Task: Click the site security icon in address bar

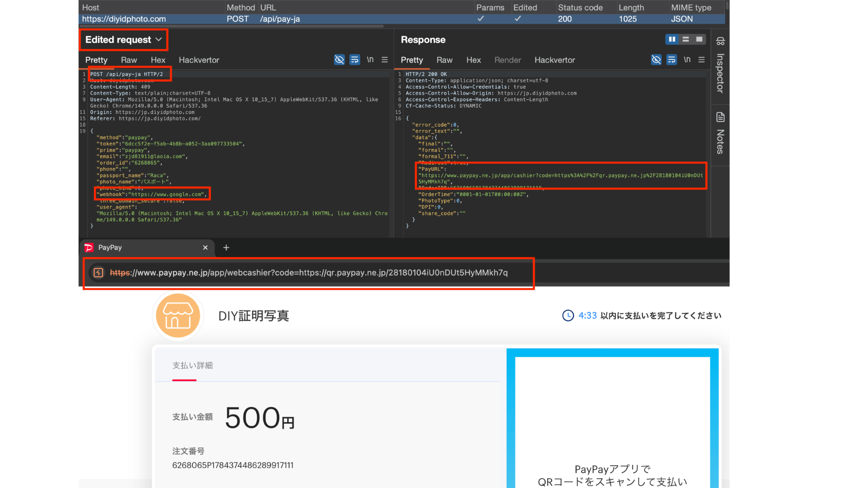Action: coord(98,272)
